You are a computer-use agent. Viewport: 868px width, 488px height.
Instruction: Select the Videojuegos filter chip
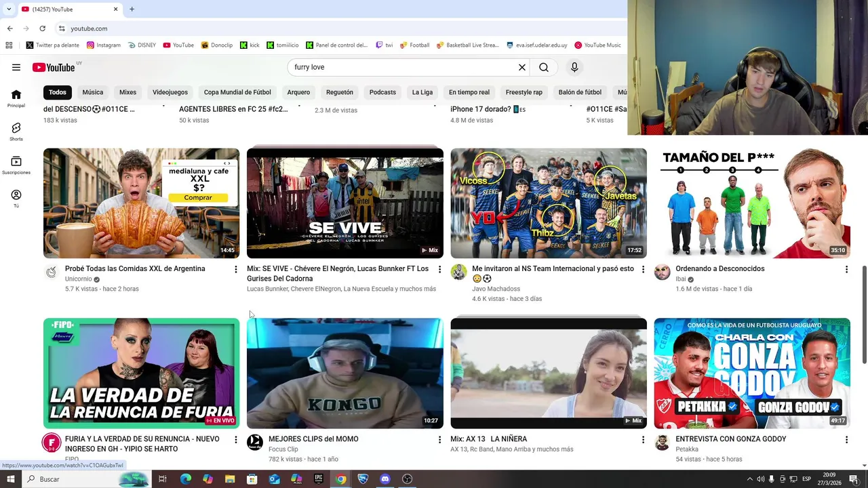[x=170, y=92]
